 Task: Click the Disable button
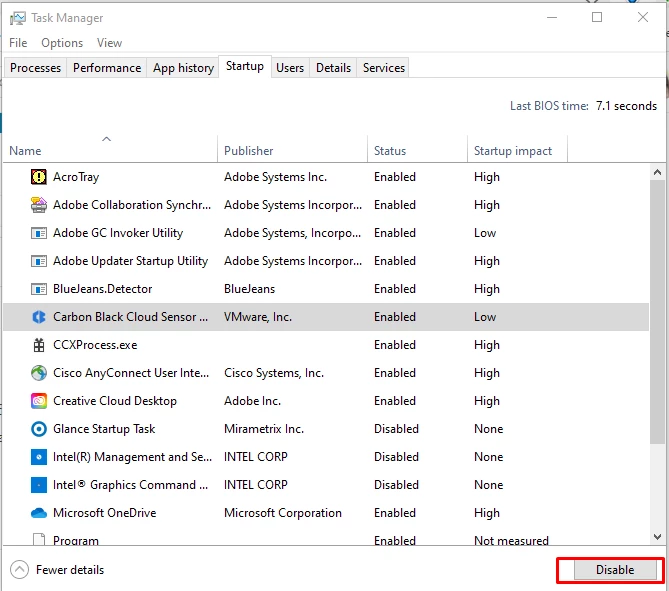[x=615, y=570]
